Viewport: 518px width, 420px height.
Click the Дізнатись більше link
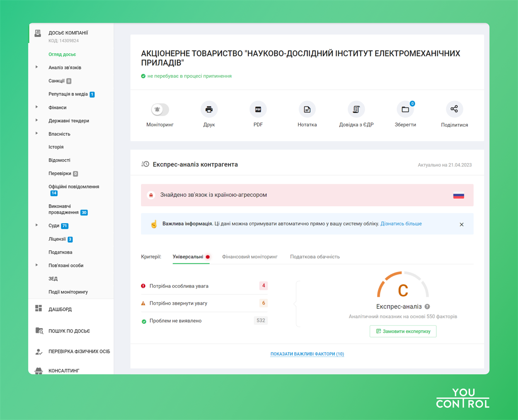coord(401,224)
